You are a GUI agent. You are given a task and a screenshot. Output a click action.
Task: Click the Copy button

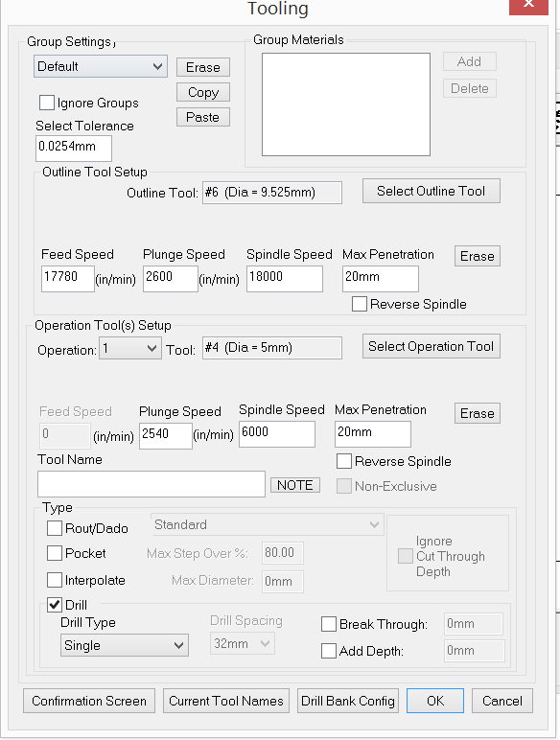pos(203,92)
